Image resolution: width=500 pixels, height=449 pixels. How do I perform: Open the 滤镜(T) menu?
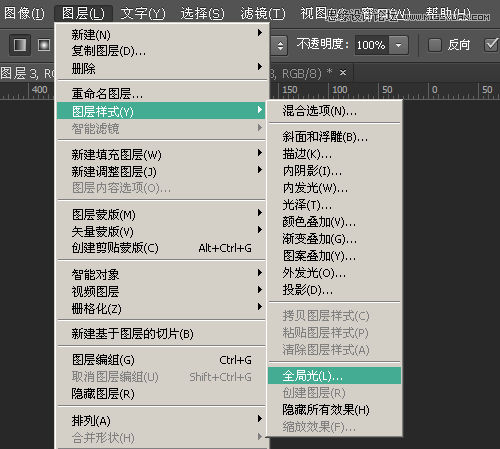point(263,14)
